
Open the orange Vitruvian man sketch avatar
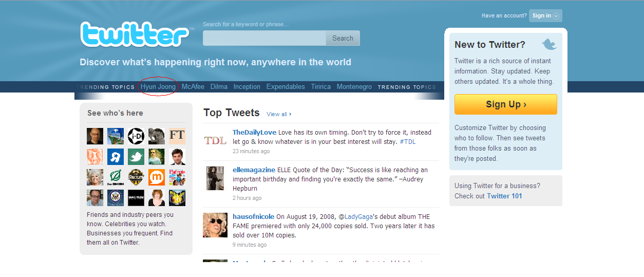coord(95,157)
